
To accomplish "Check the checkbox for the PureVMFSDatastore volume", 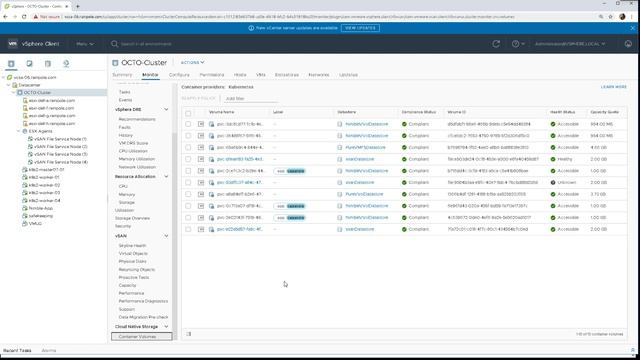I will (188, 147).
